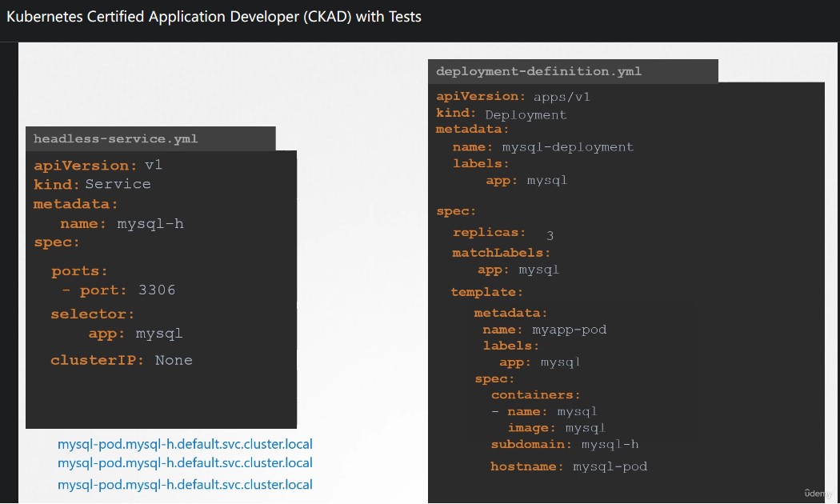Click the 'name: mysql-h' line
This screenshot has width=840, height=504.
(x=122, y=223)
